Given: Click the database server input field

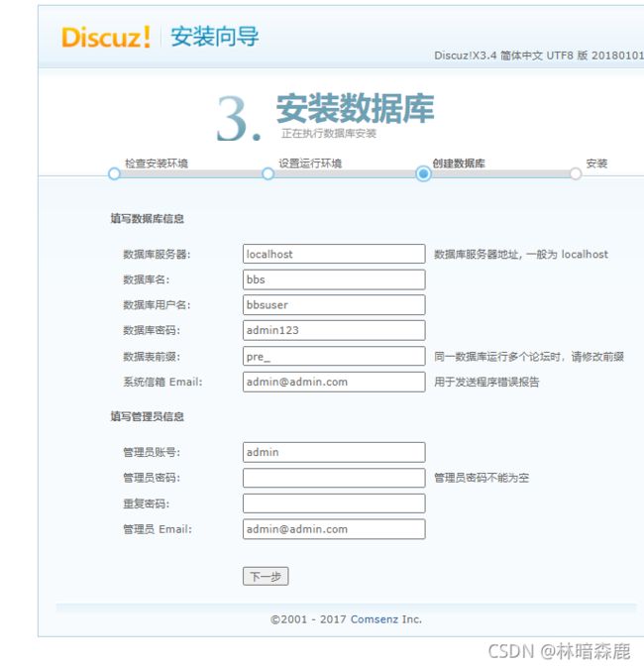Looking at the screenshot, I should (334, 254).
